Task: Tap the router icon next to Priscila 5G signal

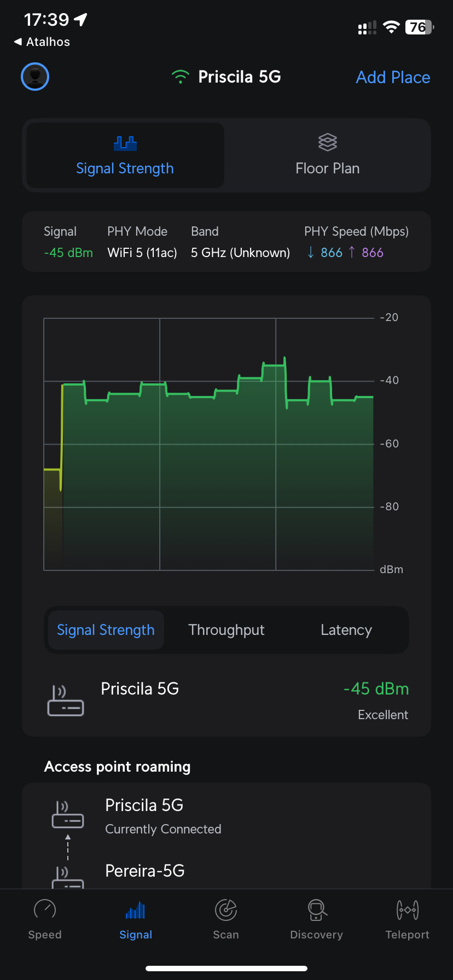Action: click(x=66, y=701)
